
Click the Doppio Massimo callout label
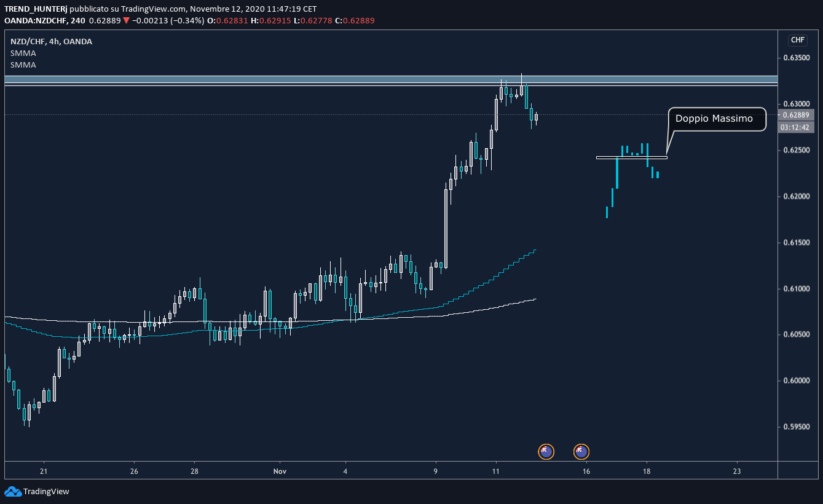pyautogui.click(x=717, y=119)
